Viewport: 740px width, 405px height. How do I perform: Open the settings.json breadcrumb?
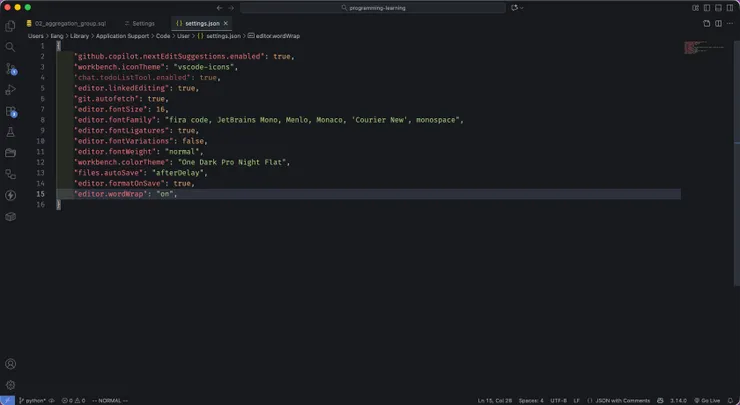pos(219,36)
